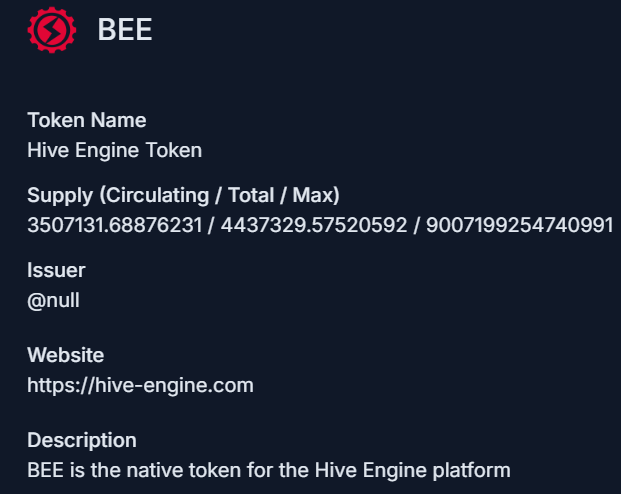
Task: Open the @null issuer account
Action: tap(53, 300)
